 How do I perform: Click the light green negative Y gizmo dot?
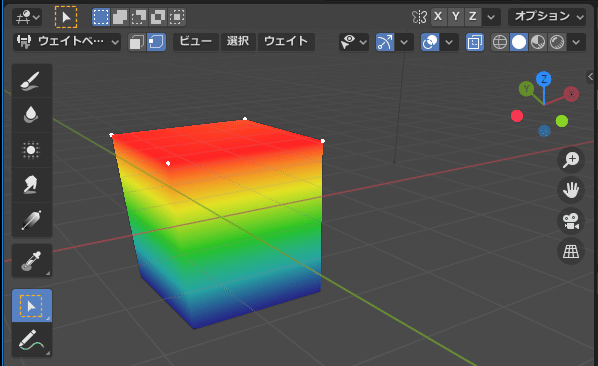pos(562,121)
